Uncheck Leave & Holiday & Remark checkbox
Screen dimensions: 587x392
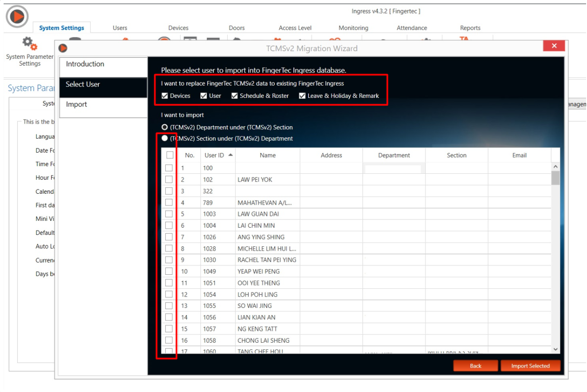302,96
